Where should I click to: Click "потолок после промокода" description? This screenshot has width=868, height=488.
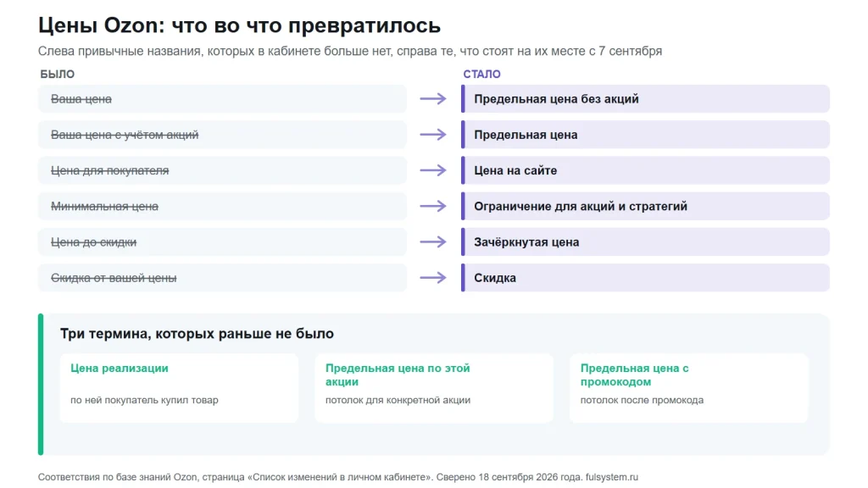(642, 400)
